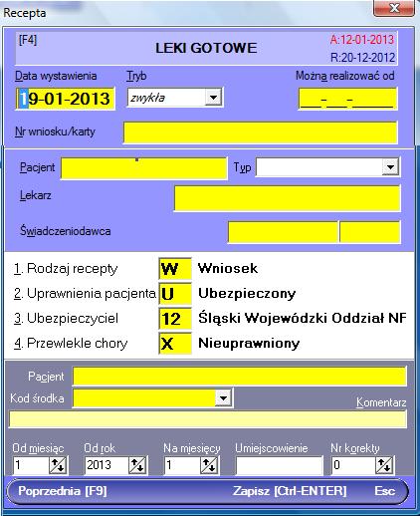This screenshot has height=516, width=420.
Task: Click the [F4] label in header
Action: tap(28, 40)
